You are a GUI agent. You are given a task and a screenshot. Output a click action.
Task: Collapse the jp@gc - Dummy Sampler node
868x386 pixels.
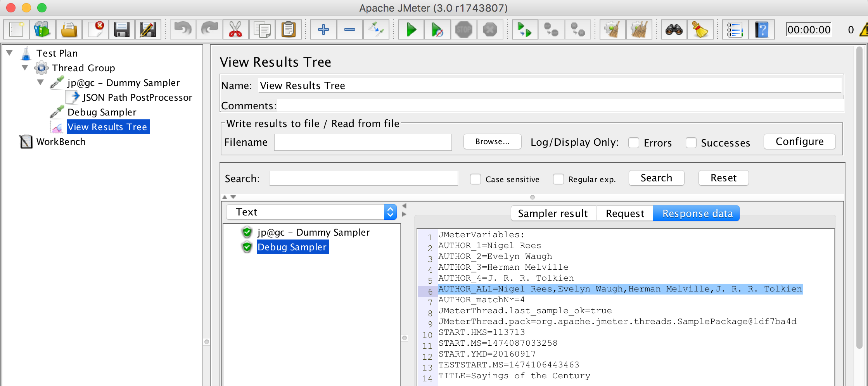click(x=40, y=82)
